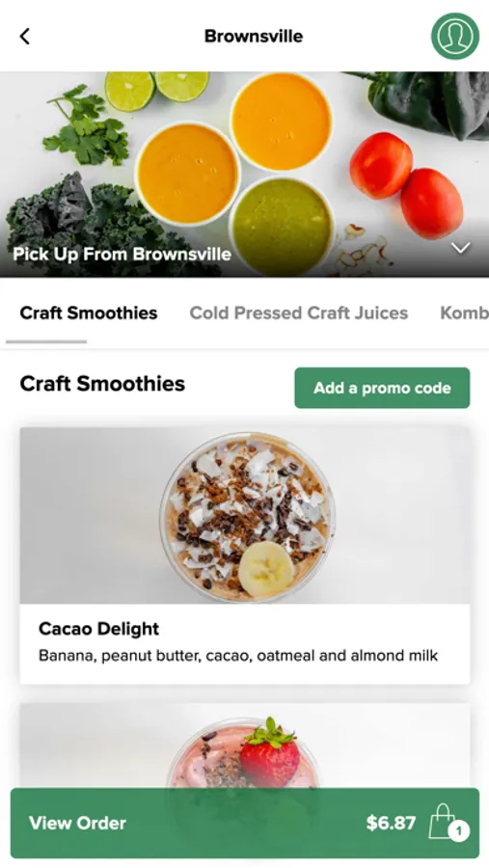Open the strawberry smoothie item photo
The height and width of the screenshot is (868, 489).
(245, 746)
